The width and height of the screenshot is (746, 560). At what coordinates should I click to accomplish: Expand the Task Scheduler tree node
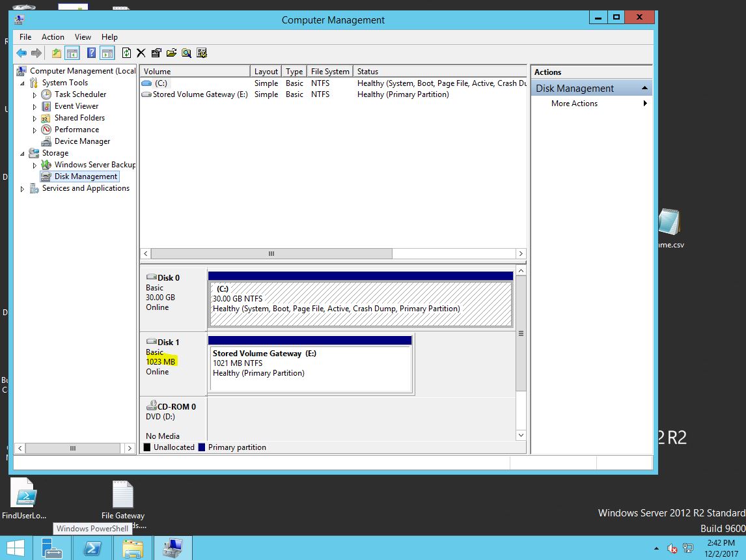[x=35, y=95]
